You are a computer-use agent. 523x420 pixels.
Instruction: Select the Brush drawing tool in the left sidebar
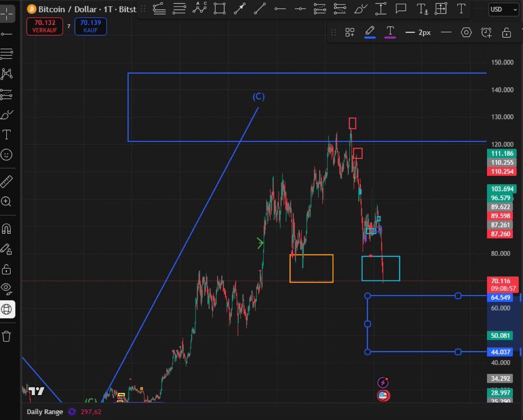point(7,114)
